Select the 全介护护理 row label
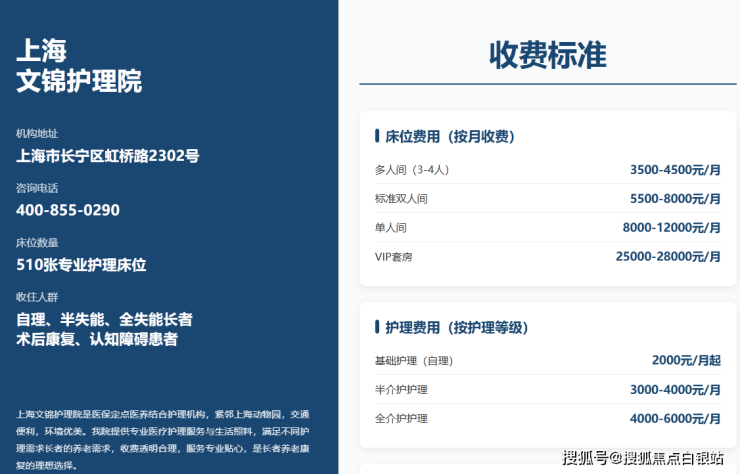This screenshot has height=474, width=740. pyautogui.click(x=401, y=419)
